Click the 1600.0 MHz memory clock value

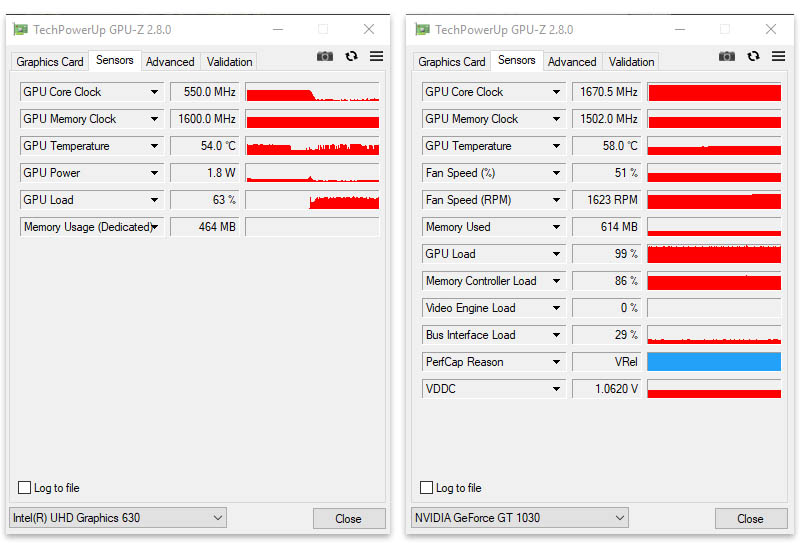[205, 119]
